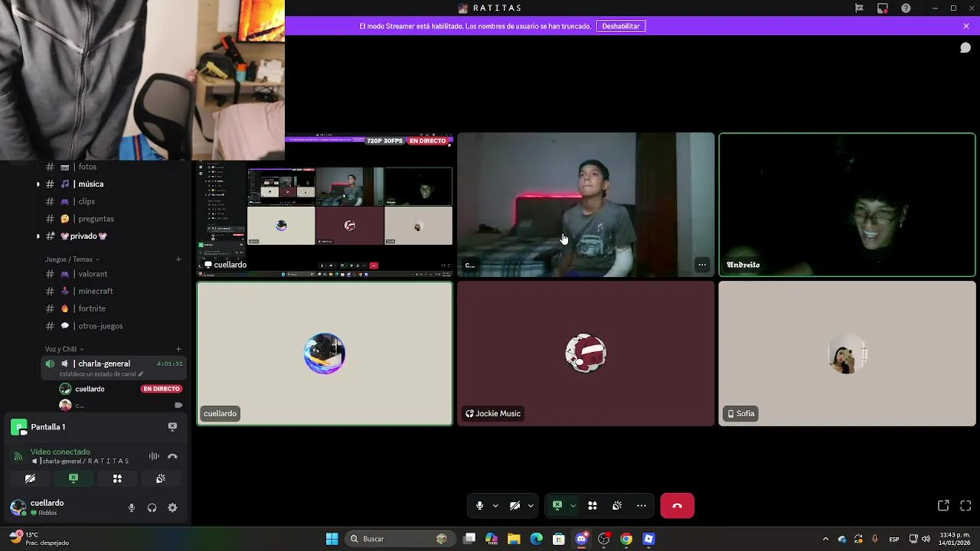The height and width of the screenshot is (551, 980).
Task: Open user settings gear
Action: coord(172,507)
